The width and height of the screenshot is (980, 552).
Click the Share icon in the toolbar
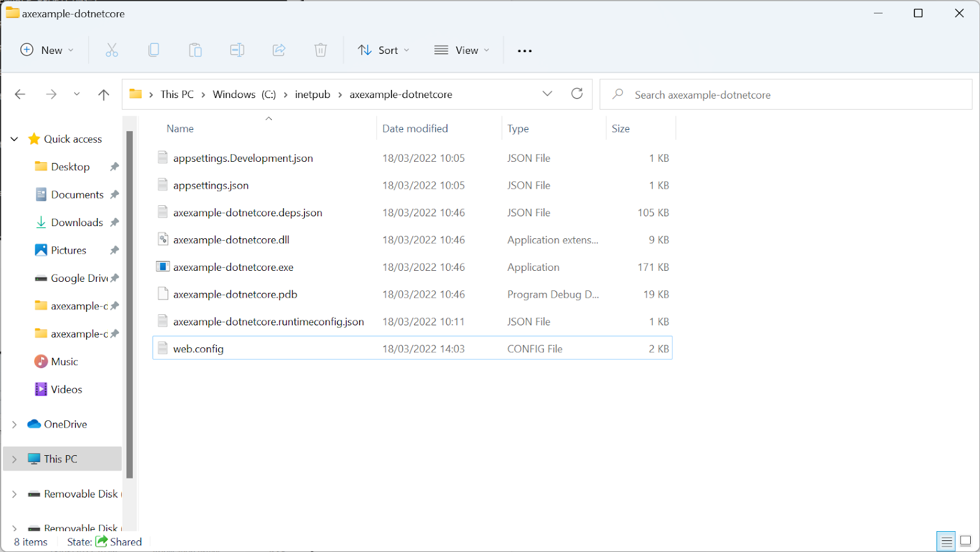[x=279, y=50]
